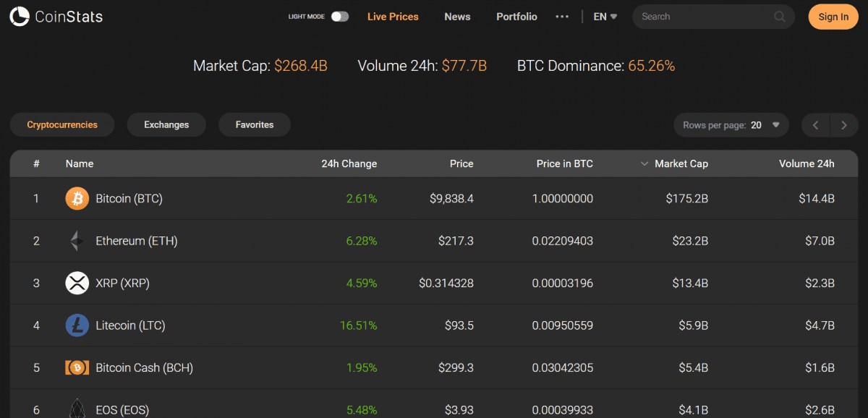Click Market Cap value $268.4B

pyautogui.click(x=301, y=66)
